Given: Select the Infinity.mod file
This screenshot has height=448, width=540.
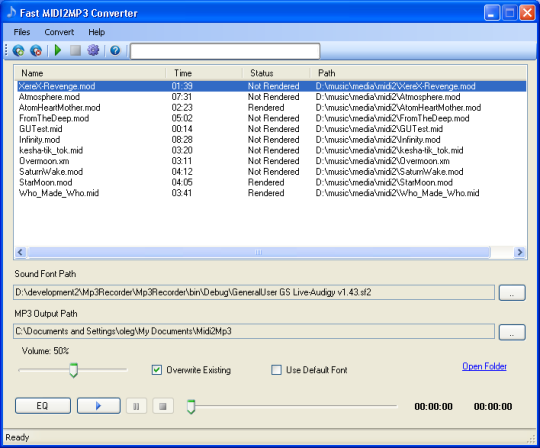Looking at the screenshot, I should pos(40,139).
